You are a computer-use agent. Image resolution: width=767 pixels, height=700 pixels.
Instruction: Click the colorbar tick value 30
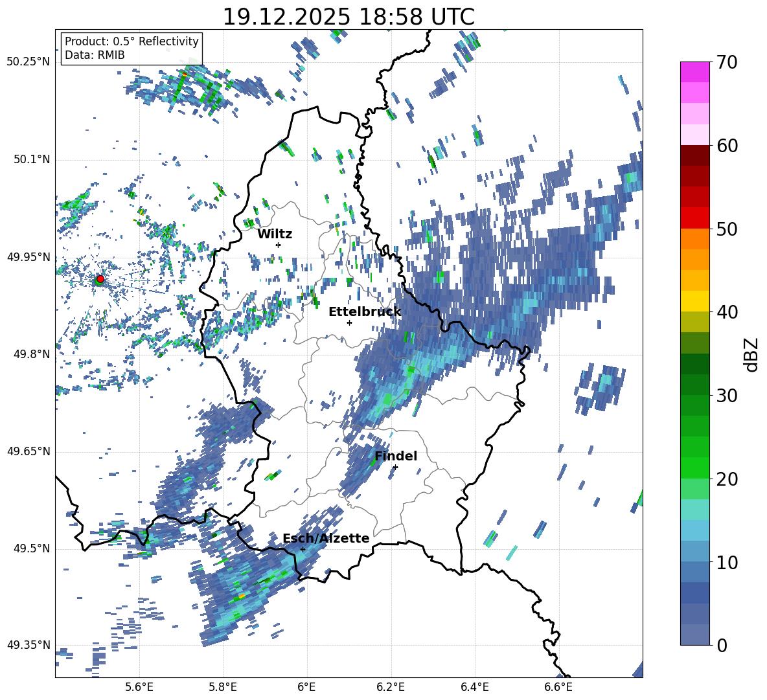point(727,396)
